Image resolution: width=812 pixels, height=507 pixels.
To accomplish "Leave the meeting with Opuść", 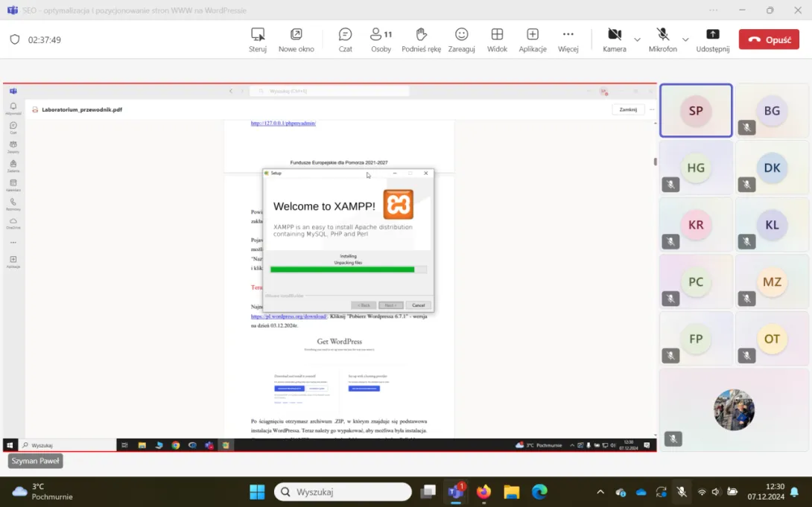I will click(x=769, y=39).
